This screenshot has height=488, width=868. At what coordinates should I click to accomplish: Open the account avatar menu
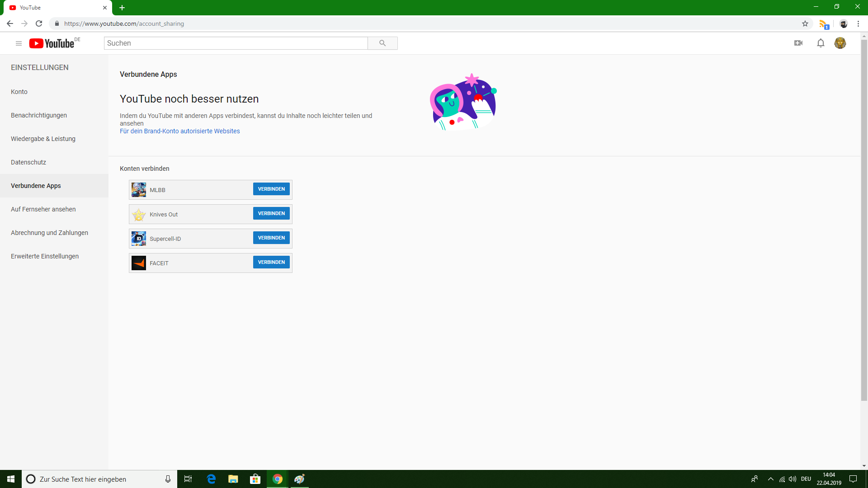coord(840,43)
